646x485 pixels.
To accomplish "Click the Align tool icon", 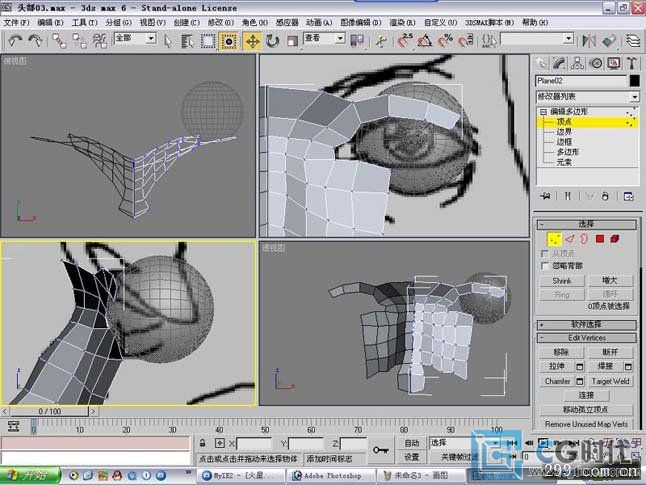I will [x=609, y=40].
